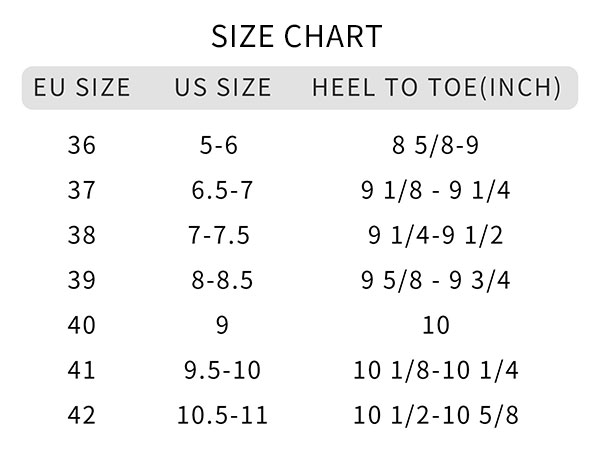Pick the 8 5/8-9 heel to toe value
This screenshot has height=450, width=600.
click(436, 146)
